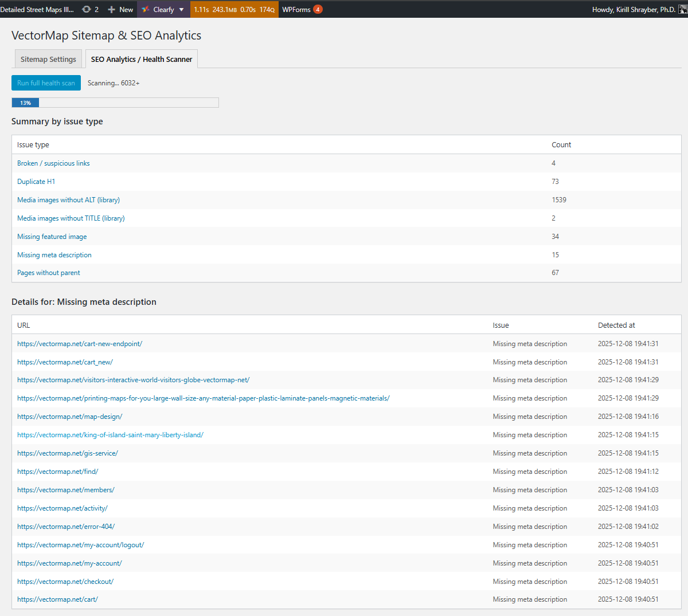Click the Query Monitor performance stats
This screenshot has height=616, width=688.
click(234, 9)
